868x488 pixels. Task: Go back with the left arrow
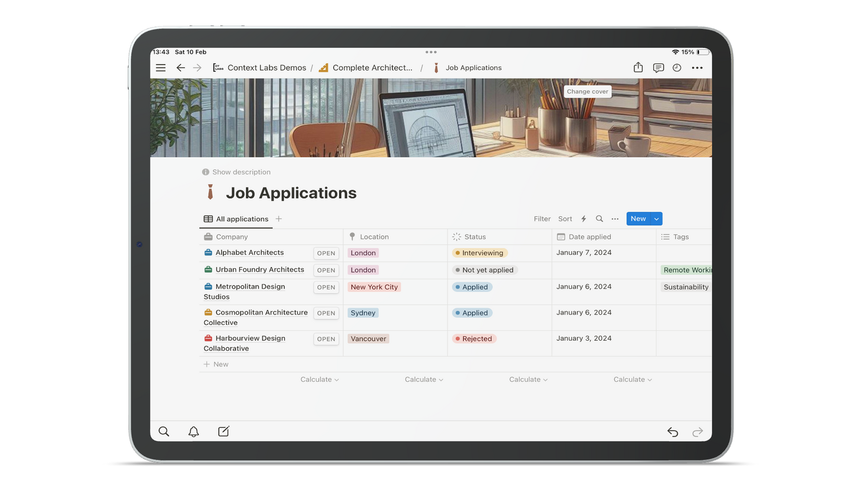(x=181, y=68)
